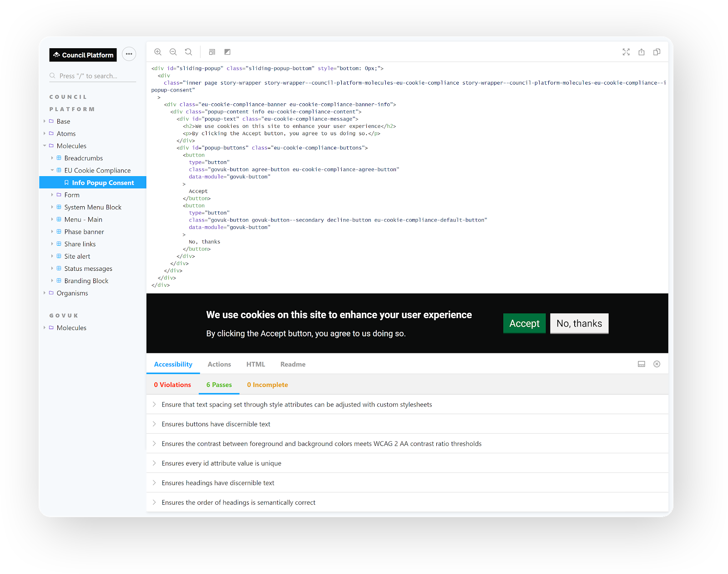Toggle the viewport size icon
This screenshot has height=574, width=728.
pyautogui.click(x=212, y=52)
